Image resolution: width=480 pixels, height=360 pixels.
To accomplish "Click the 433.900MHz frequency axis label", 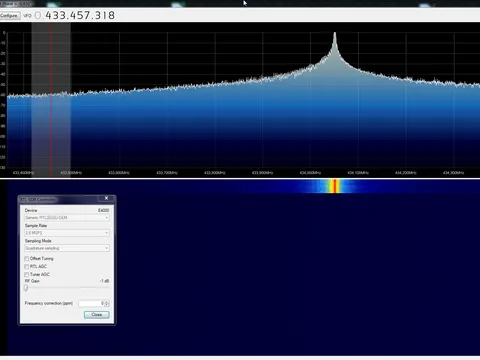I will pos(263,173).
